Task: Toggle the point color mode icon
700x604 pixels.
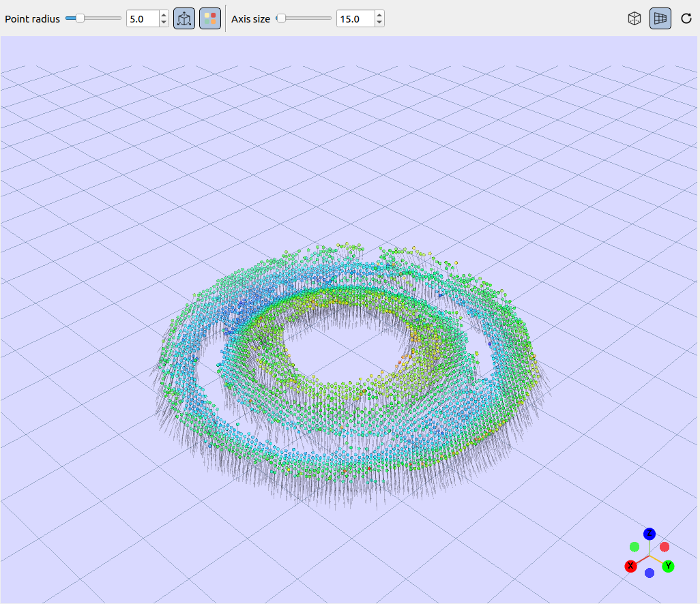Action: [x=210, y=18]
